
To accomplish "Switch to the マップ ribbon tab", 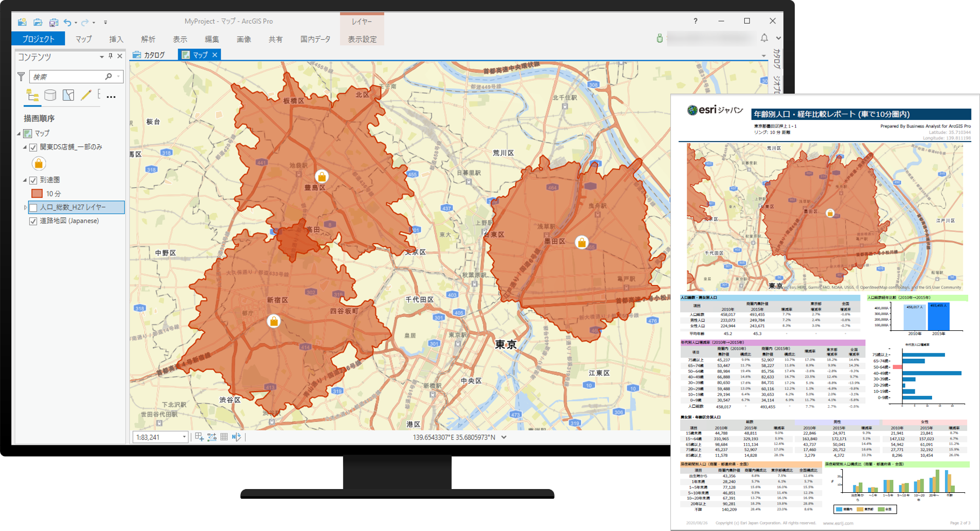I will 83,39.
